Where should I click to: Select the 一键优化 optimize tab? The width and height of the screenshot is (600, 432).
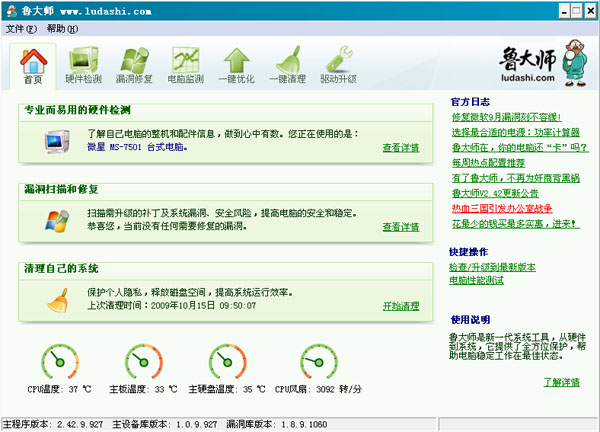coord(236,65)
